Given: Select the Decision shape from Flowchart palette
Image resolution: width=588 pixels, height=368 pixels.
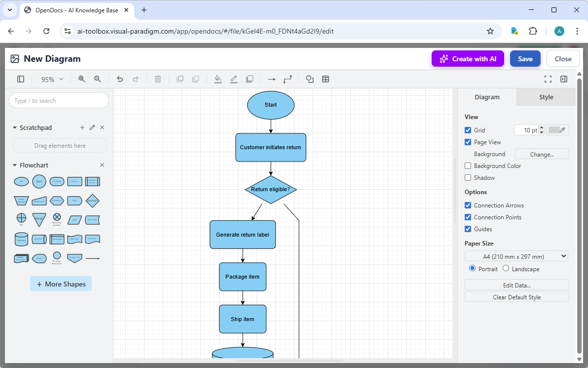Looking at the screenshot, I should click(x=92, y=200).
